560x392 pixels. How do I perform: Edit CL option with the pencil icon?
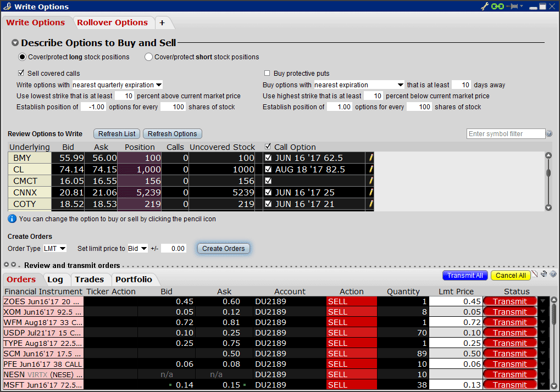[371, 169]
